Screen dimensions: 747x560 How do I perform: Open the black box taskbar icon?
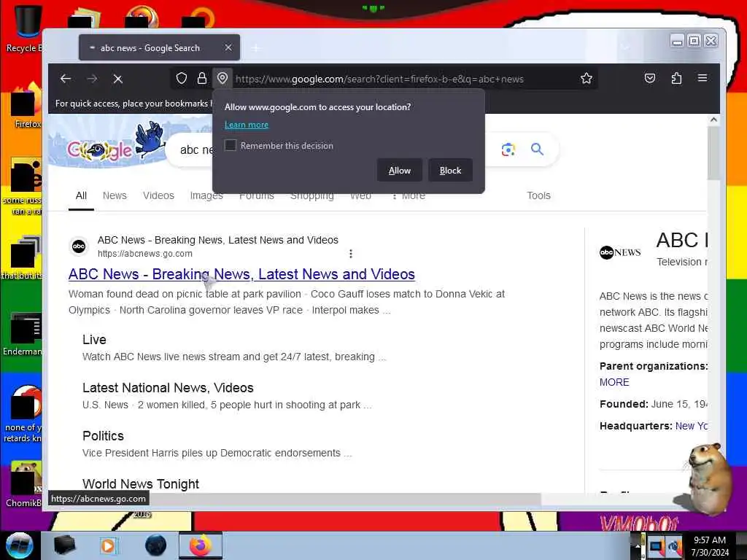coord(64,545)
